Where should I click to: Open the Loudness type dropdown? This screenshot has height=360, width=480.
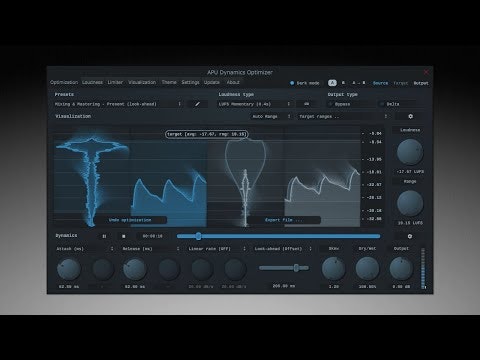tap(255, 104)
